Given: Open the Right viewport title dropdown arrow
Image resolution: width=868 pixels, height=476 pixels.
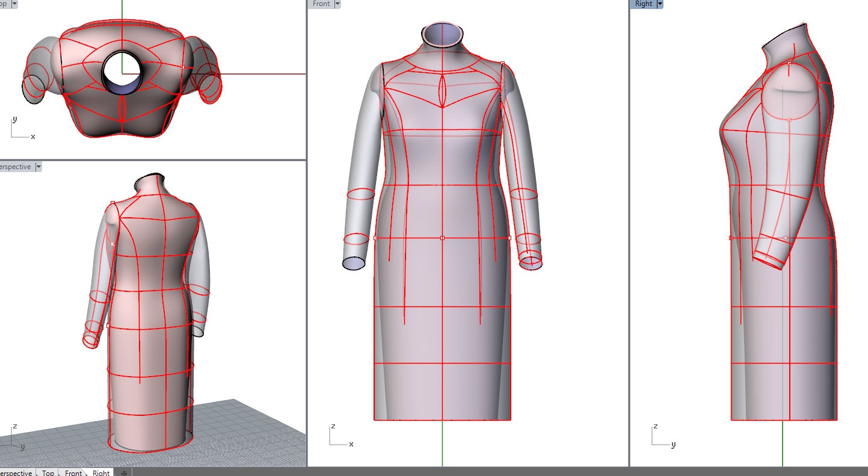Looking at the screenshot, I should (x=660, y=4).
